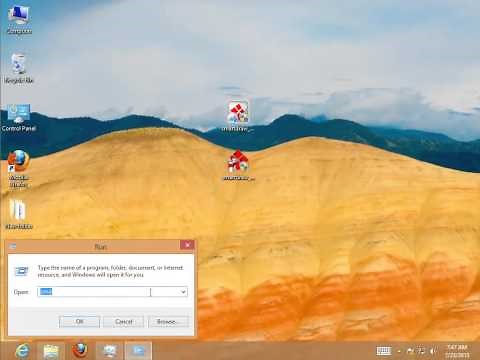Open the network status tray icon

421,351
